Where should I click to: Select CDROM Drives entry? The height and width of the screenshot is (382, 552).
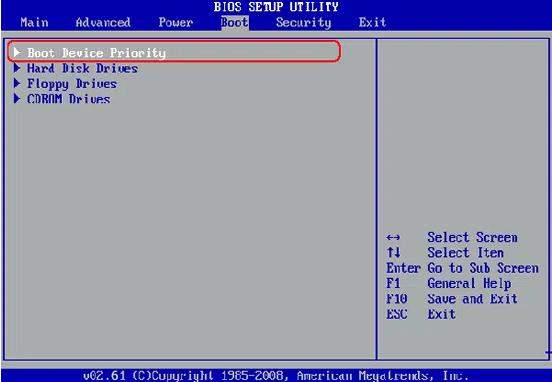pos(69,99)
